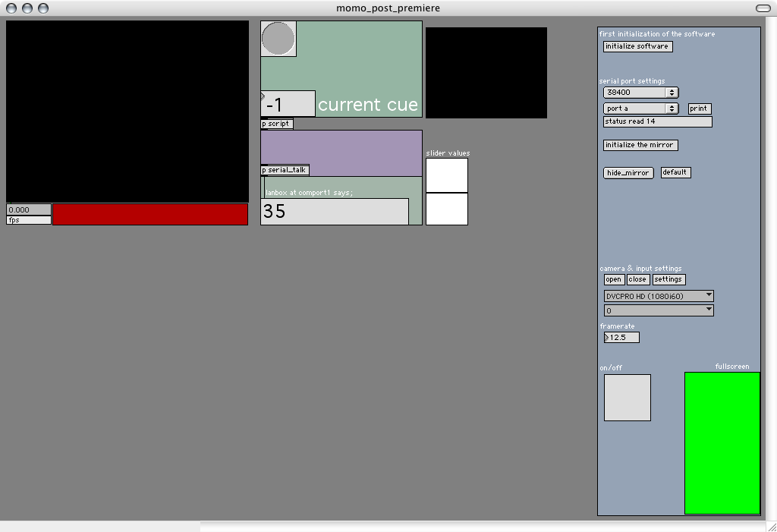
Task: Click the "on/off" label
Action: coord(611,367)
